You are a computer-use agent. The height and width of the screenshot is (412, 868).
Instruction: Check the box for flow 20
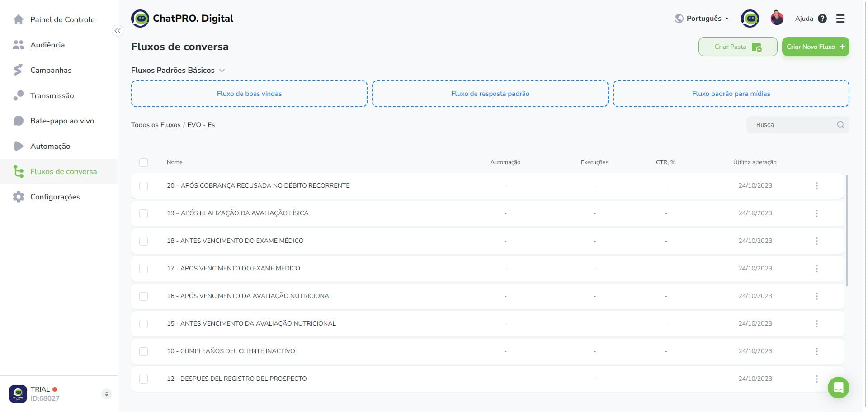pos(144,186)
